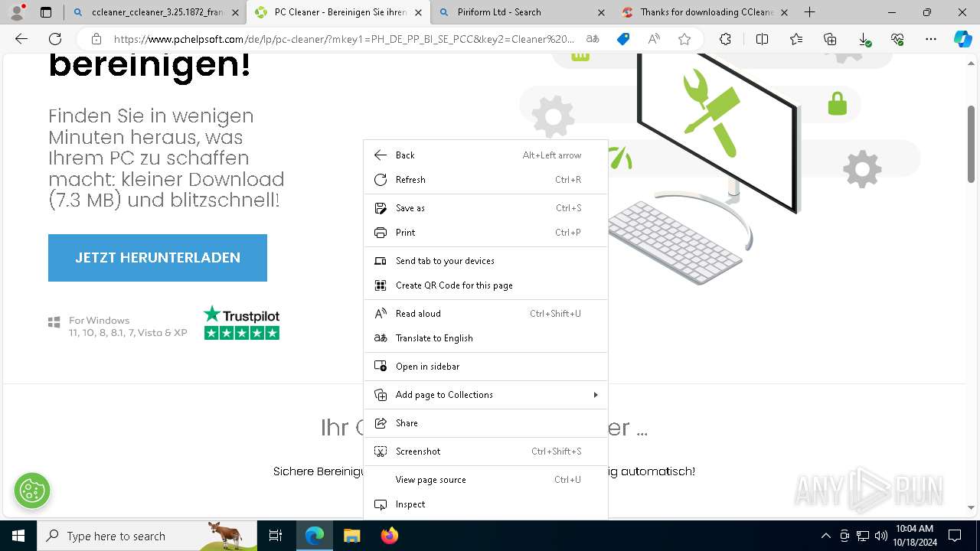Choose Read aloud in context menu
The height and width of the screenshot is (551, 980).
click(485, 314)
